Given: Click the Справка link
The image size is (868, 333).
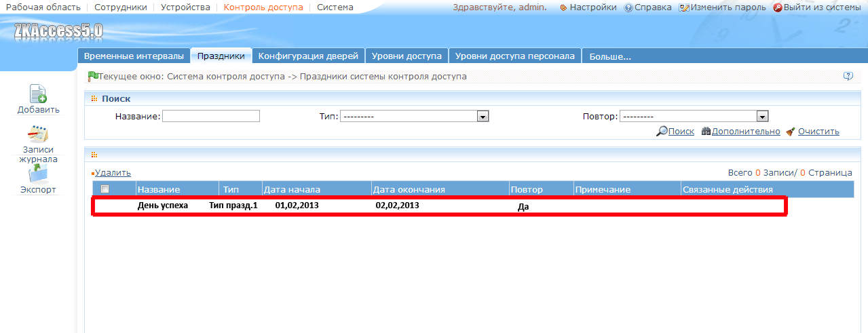Looking at the screenshot, I should click(653, 7).
